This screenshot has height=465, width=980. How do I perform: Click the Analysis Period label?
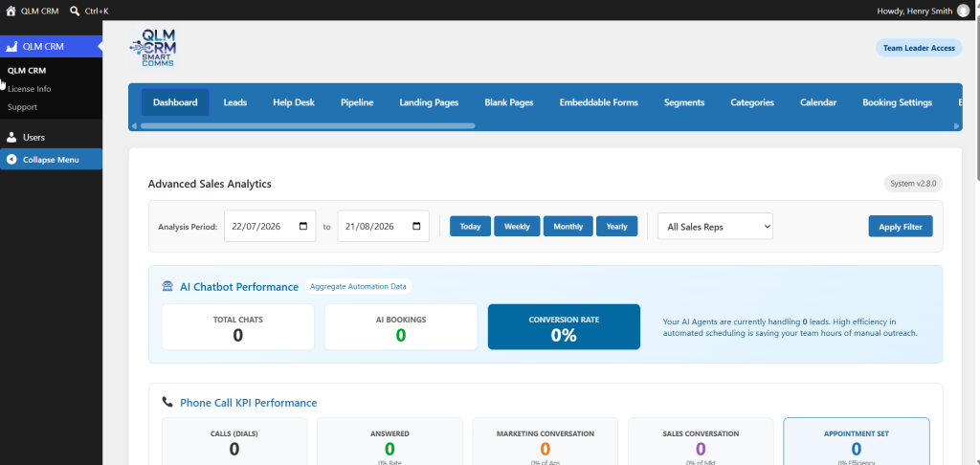pos(188,227)
